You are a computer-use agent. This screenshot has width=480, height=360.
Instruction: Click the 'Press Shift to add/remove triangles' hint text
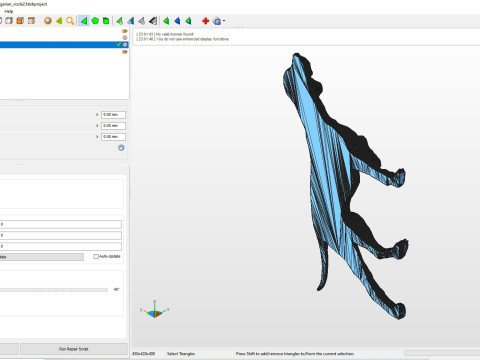click(x=295, y=354)
